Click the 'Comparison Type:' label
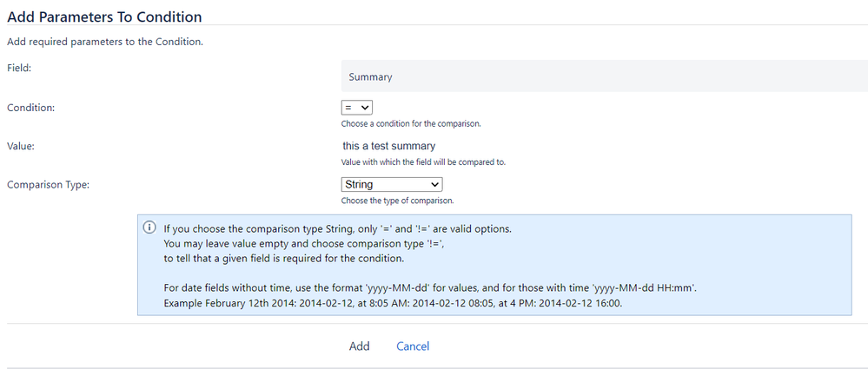The height and width of the screenshot is (369, 868). 48,185
